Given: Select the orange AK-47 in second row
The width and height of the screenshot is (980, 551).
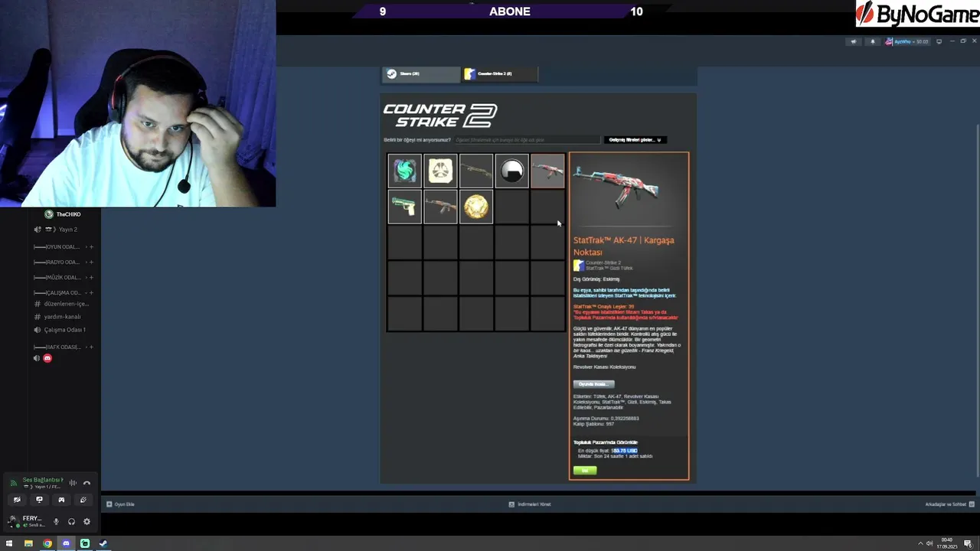Looking at the screenshot, I should coord(440,207).
